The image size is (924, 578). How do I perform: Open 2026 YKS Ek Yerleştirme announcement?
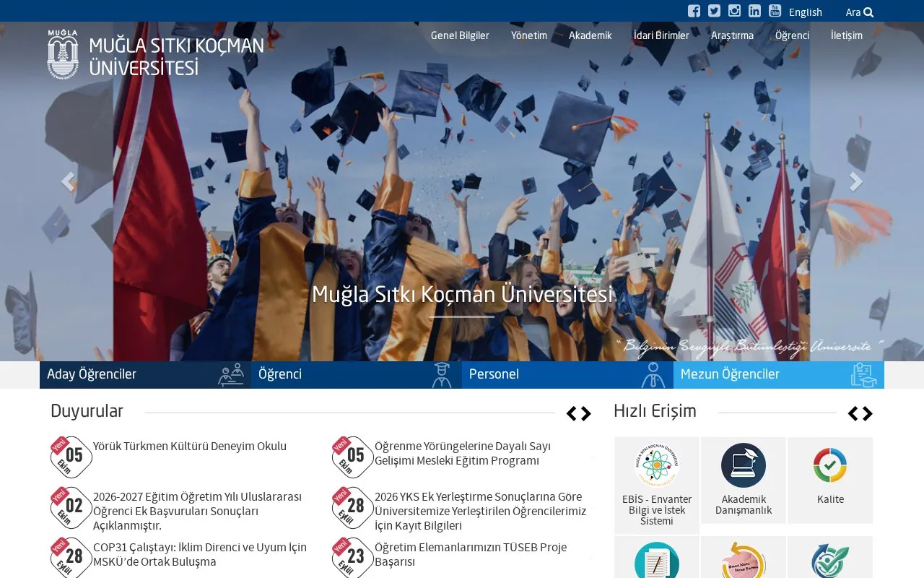pyautogui.click(x=480, y=512)
